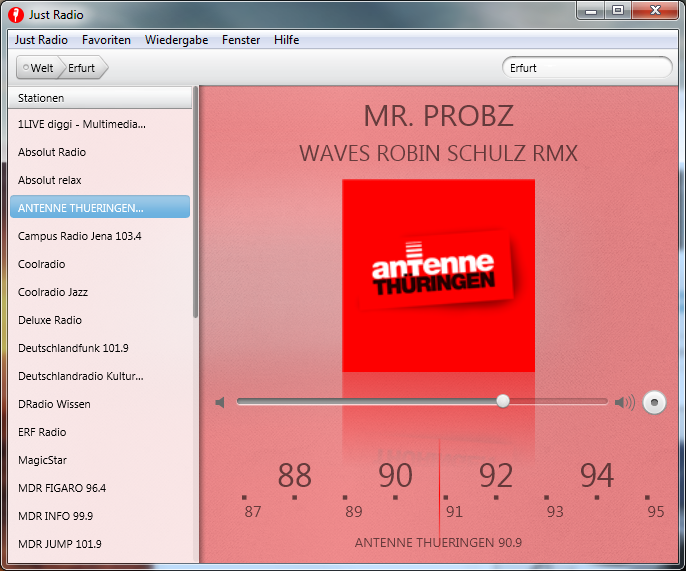Image resolution: width=686 pixels, height=571 pixels.
Task: Select station MDR INFO 99.9
Action: click(100, 516)
